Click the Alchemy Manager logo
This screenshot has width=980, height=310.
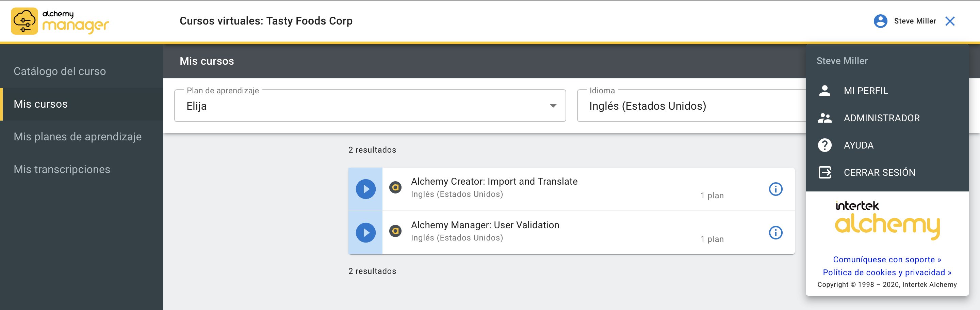60,21
